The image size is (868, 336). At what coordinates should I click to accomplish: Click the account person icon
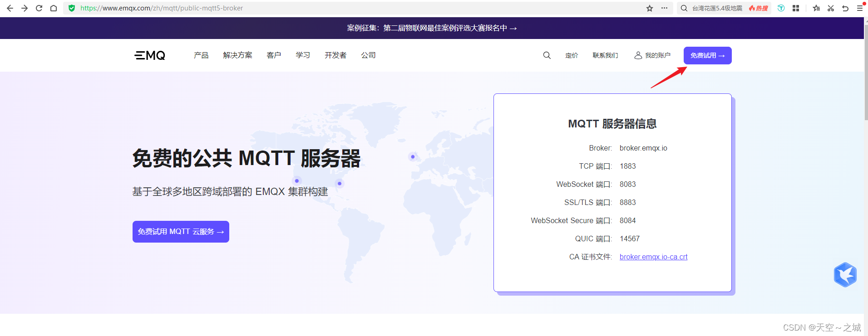[x=638, y=55]
